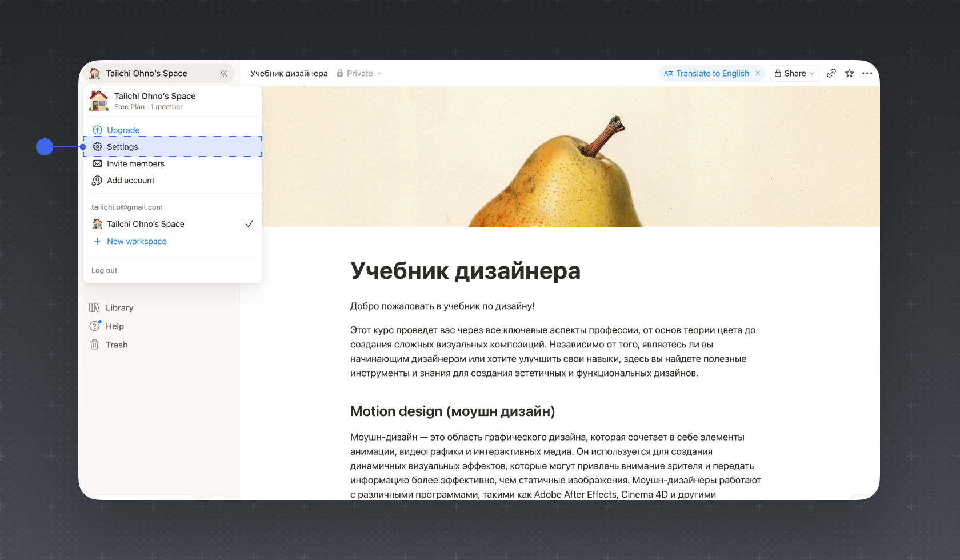Star this page as favorite
This screenshot has width=960, height=560.
849,73
